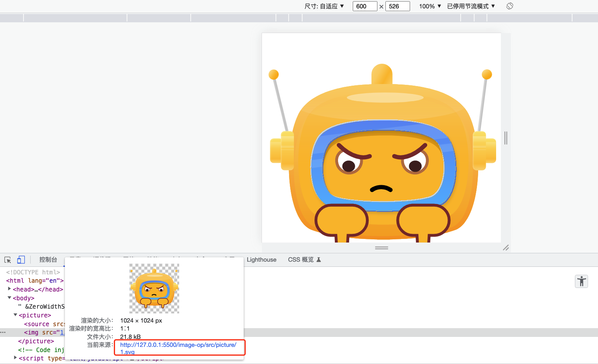Open the 已停用节流模式 throttling dropdown
The width and height of the screenshot is (598, 364).
click(x=471, y=6)
